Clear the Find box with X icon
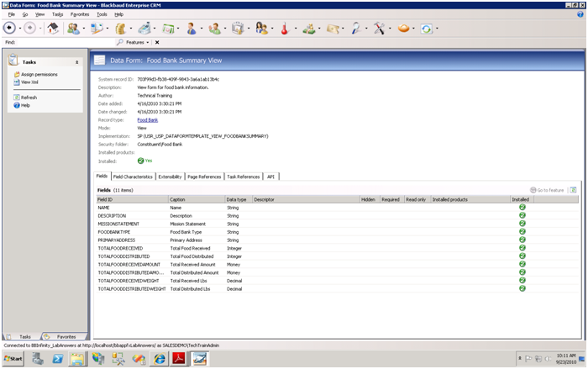 [x=157, y=42]
